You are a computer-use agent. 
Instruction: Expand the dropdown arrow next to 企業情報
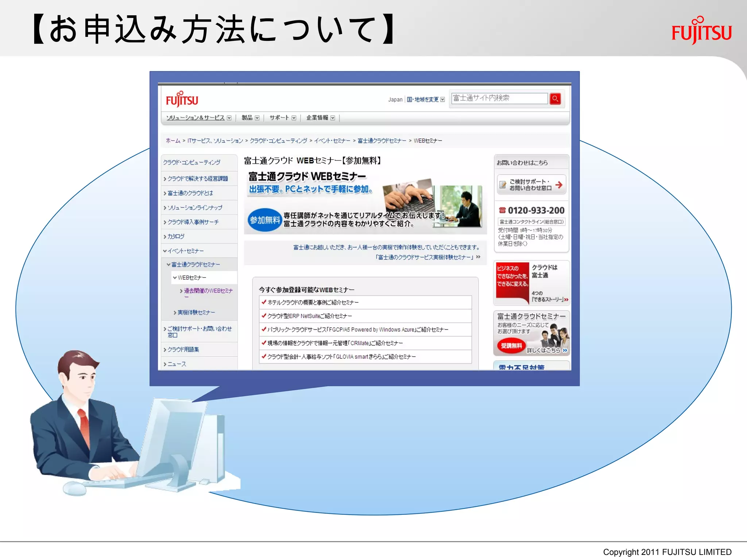[x=333, y=118]
